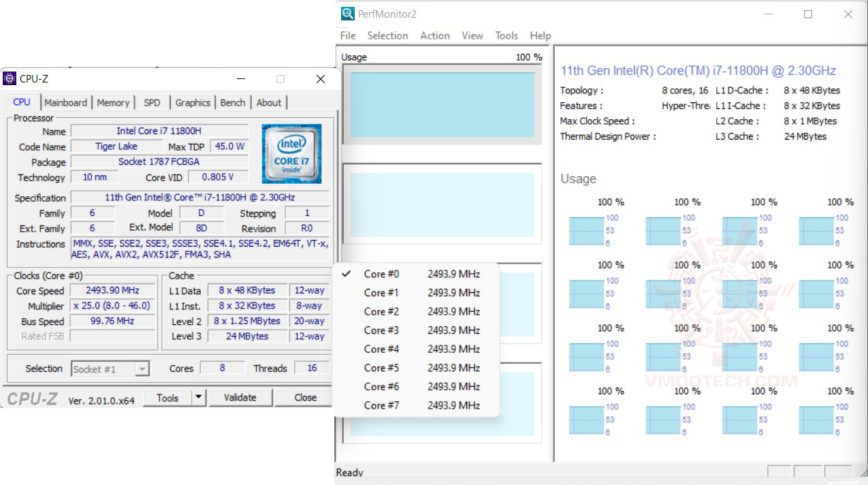This screenshot has width=868, height=485.
Task: Maximize the PerfMonitor2 window
Action: pyautogui.click(x=808, y=14)
